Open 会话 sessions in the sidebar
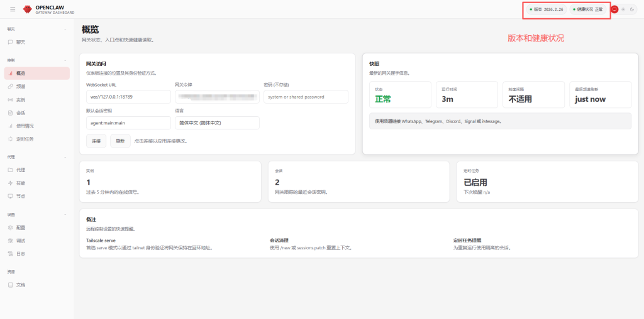This screenshot has height=319, width=644. (21, 113)
